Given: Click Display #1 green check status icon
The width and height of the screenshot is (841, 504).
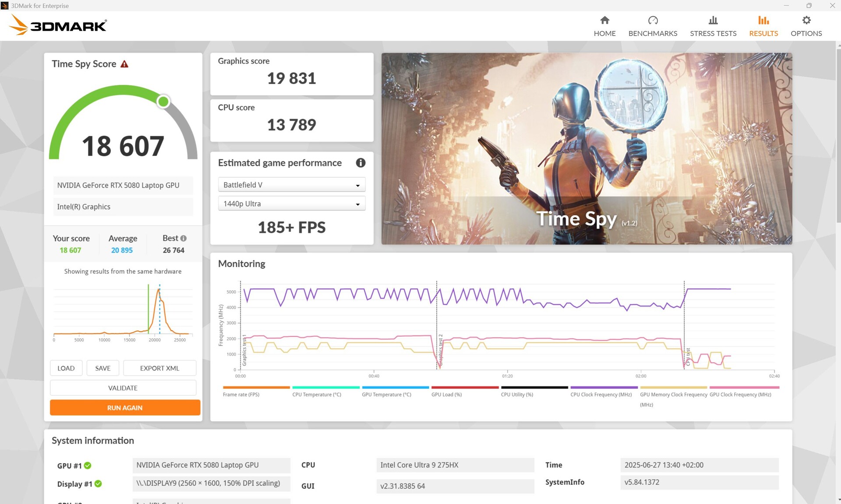Looking at the screenshot, I should coord(98,484).
